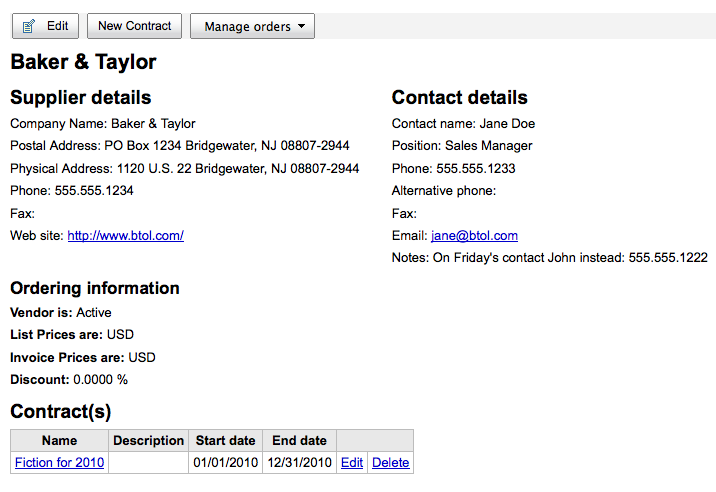The width and height of the screenshot is (716, 492).
Task: Click the End date column header
Action: [x=300, y=440]
